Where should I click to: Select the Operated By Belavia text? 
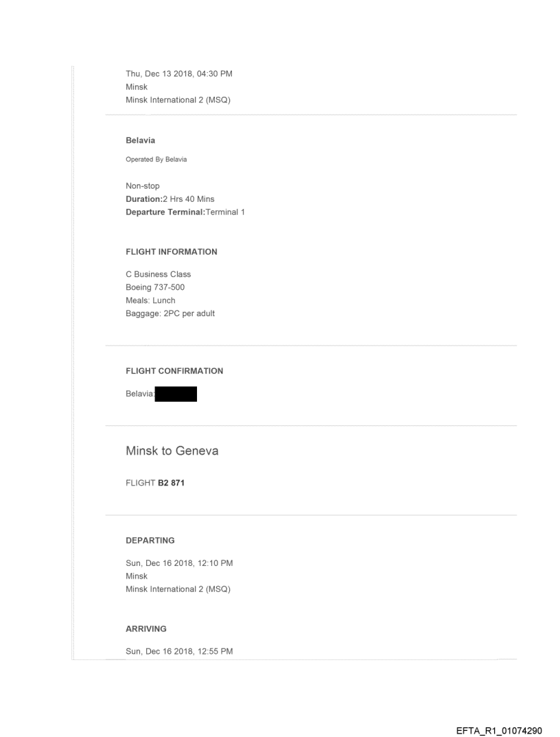[156, 159]
